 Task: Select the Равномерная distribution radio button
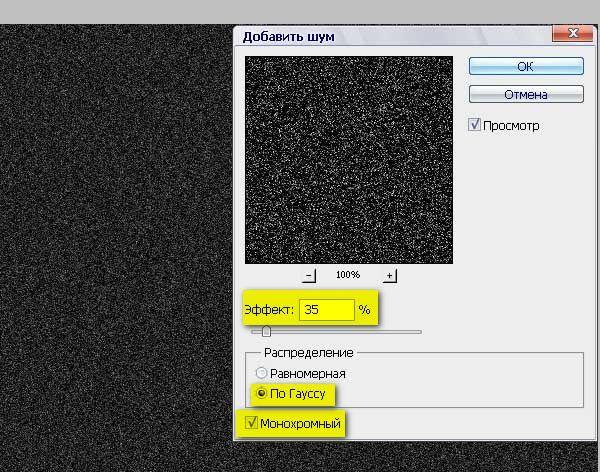[261, 373]
